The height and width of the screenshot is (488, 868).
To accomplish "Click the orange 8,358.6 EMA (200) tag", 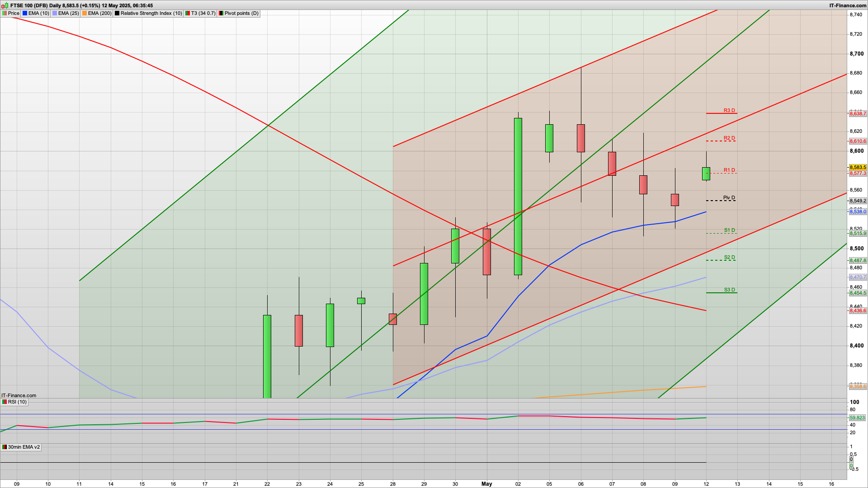I will tap(858, 386).
